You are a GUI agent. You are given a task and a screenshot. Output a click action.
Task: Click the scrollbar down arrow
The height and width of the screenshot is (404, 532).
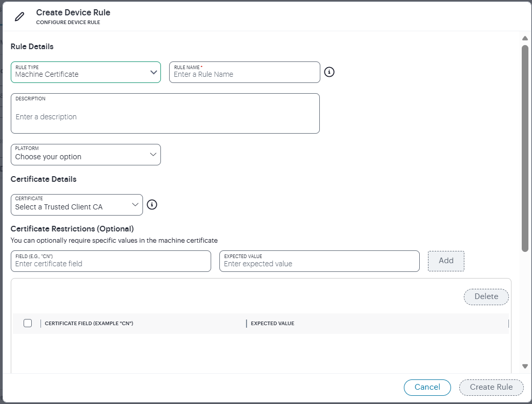pyautogui.click(x=525, y=366)
